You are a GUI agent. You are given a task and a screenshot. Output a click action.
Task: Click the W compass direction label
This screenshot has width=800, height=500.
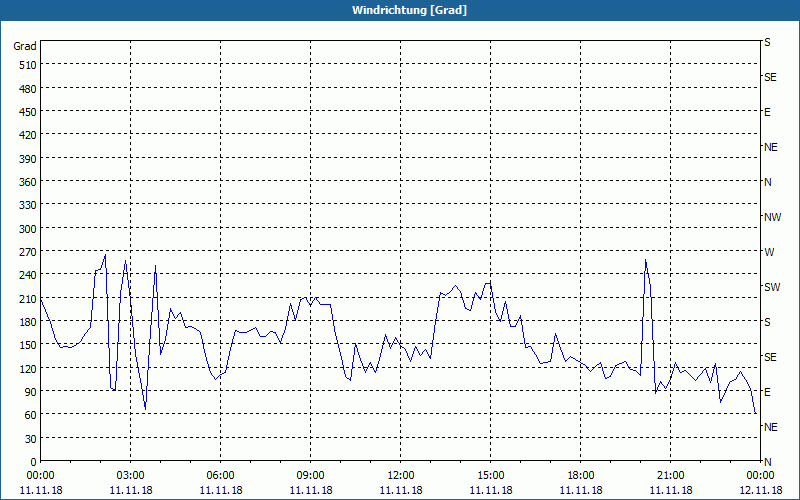tap(769, 252)
